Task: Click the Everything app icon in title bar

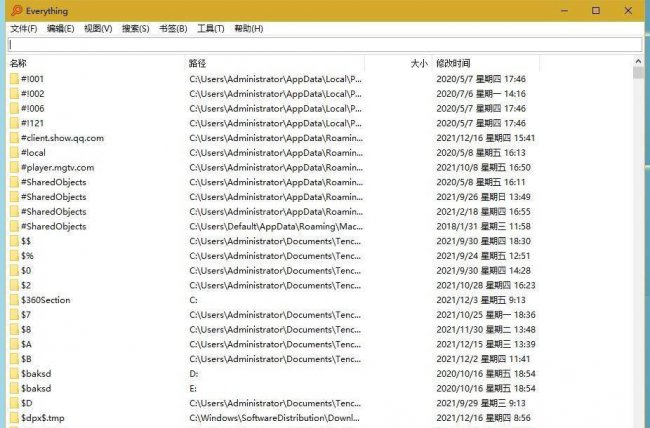Action: (17, 10)
